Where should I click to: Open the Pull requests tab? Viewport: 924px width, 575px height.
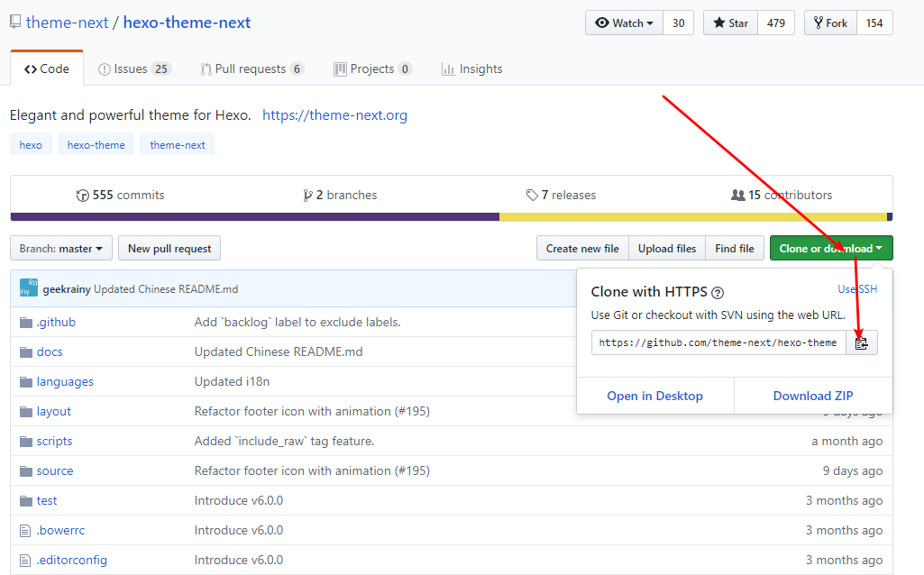tap(252, 68)
